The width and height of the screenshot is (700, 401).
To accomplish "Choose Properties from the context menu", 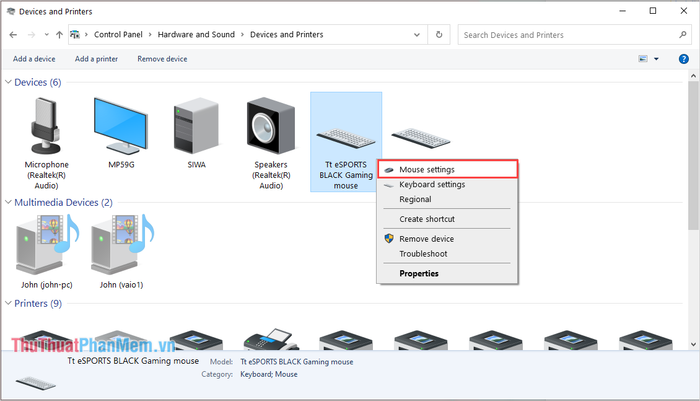I will (x=446, y=273).
